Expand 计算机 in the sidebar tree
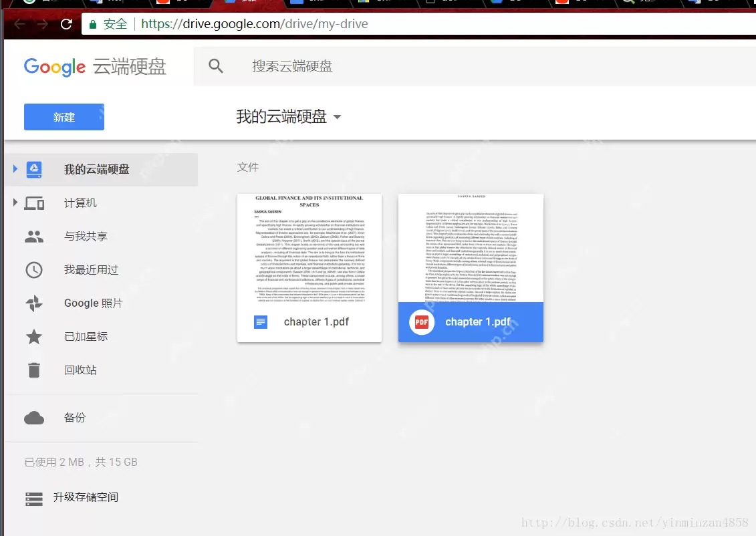The width and height of the screenshot is (756, 536). 15,203
